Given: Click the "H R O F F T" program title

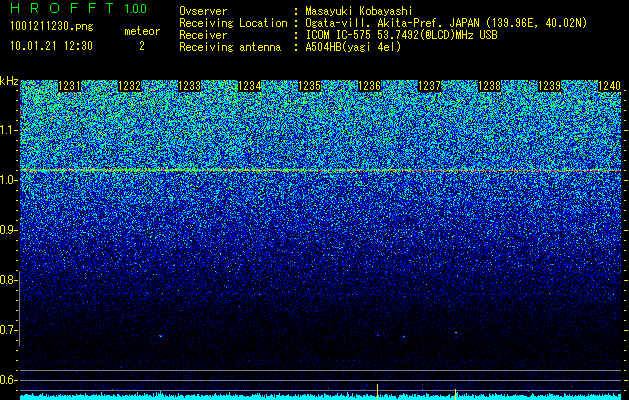Looking at the screenshot, I should 62,8.
